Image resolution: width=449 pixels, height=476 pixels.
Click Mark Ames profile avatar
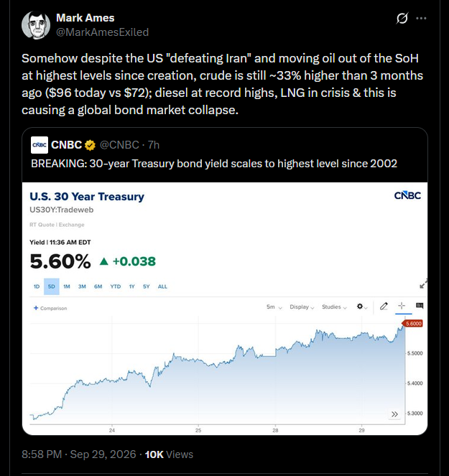coord(36,25)
